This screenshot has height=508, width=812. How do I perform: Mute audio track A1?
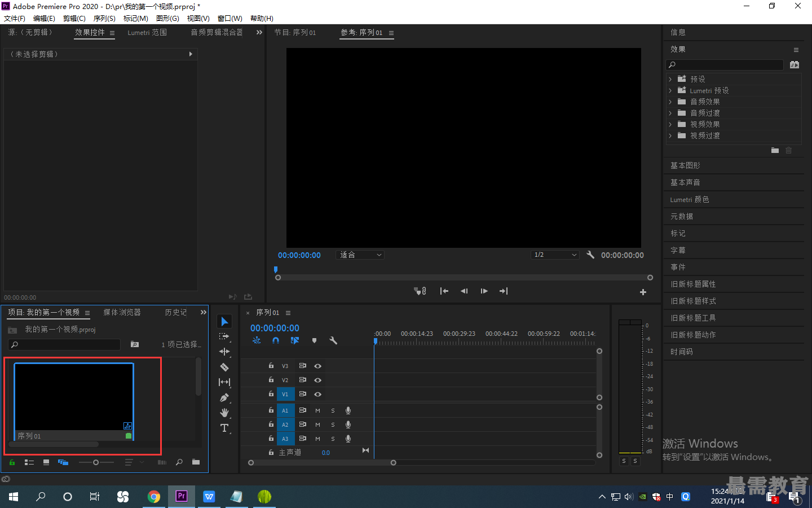[317, 410]
